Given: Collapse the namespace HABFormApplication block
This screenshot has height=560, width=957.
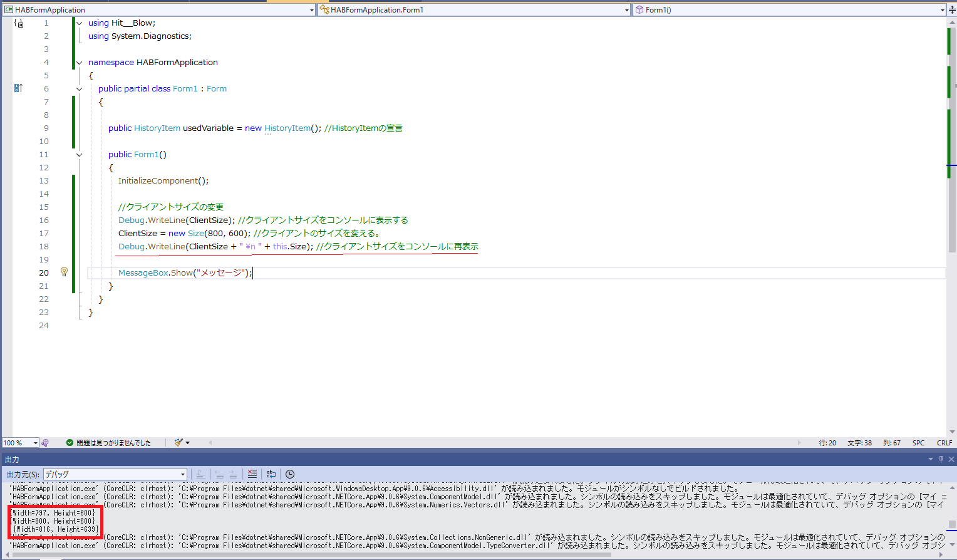Looking at the screenshot, I should click(79, 63).
